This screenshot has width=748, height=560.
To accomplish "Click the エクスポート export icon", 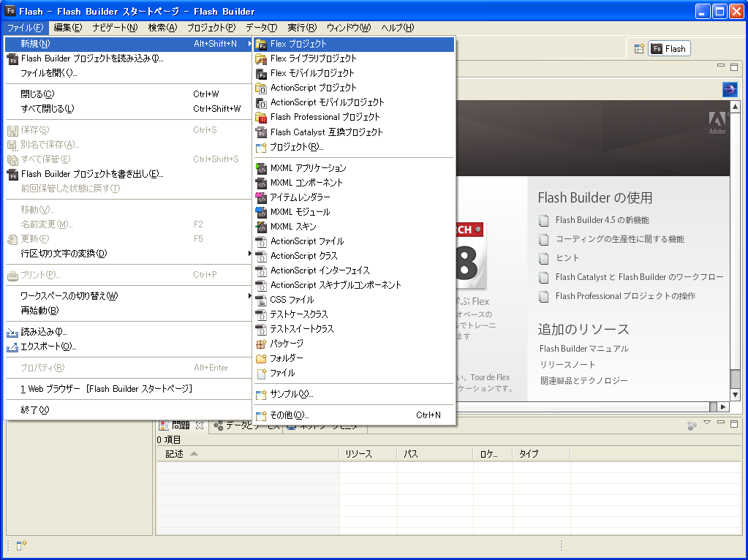I will click(12, 347).
